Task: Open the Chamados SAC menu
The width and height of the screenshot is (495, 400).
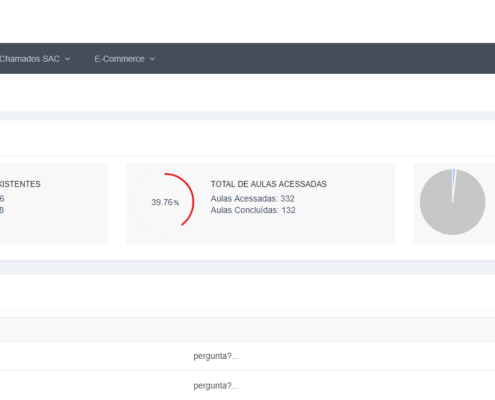Action: [35, 59]
